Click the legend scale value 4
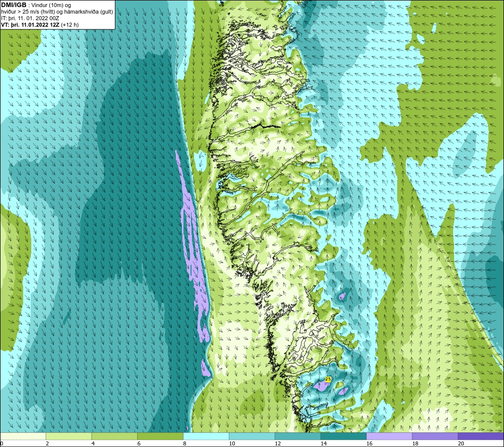The width and height of the screenshot is (504, 447). click(93, 443)
